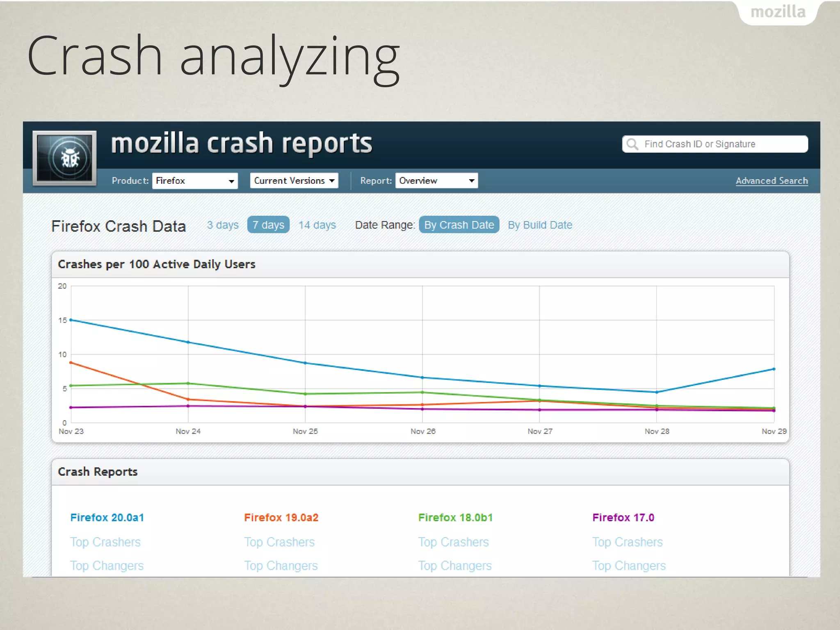The height and width of the screenshot is (630, 840).
Task: Click the blue line point at Nov 29
Action: click(774, 369)
